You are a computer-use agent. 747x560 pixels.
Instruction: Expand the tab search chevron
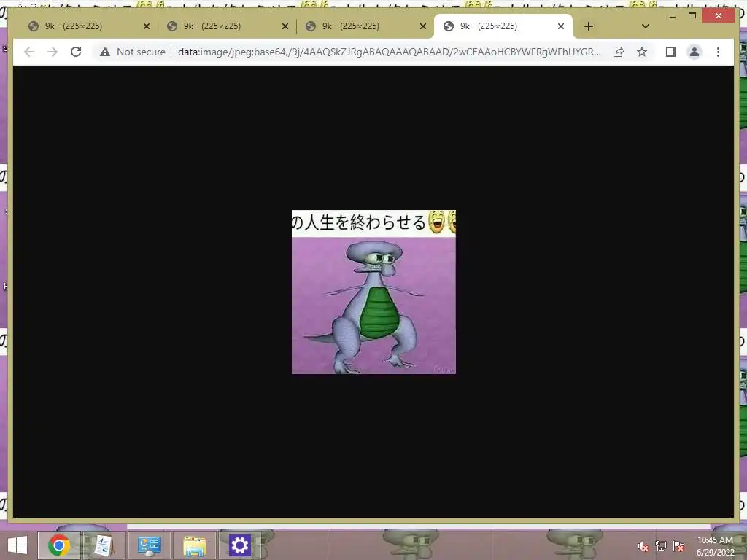point(645,26)
